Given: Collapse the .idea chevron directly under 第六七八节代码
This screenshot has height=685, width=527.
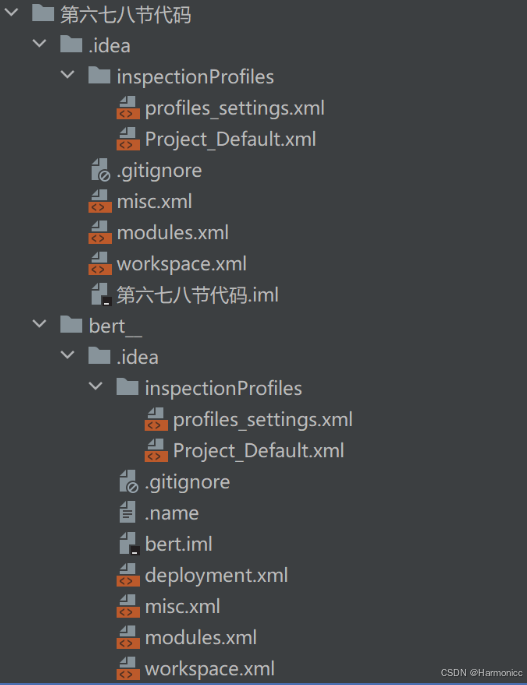Looking at the screenshot, I should pos(39,43).
